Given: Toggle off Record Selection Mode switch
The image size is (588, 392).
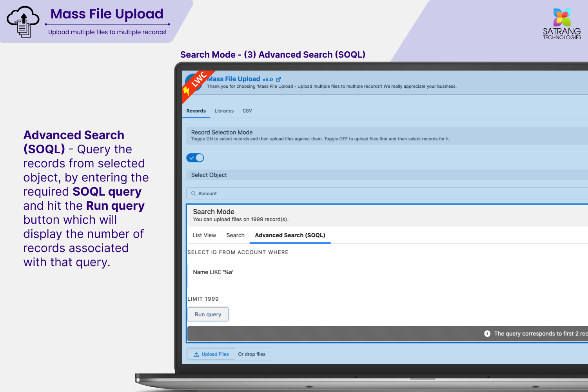Looking at the screenshot, I should [x=195, y=158].
